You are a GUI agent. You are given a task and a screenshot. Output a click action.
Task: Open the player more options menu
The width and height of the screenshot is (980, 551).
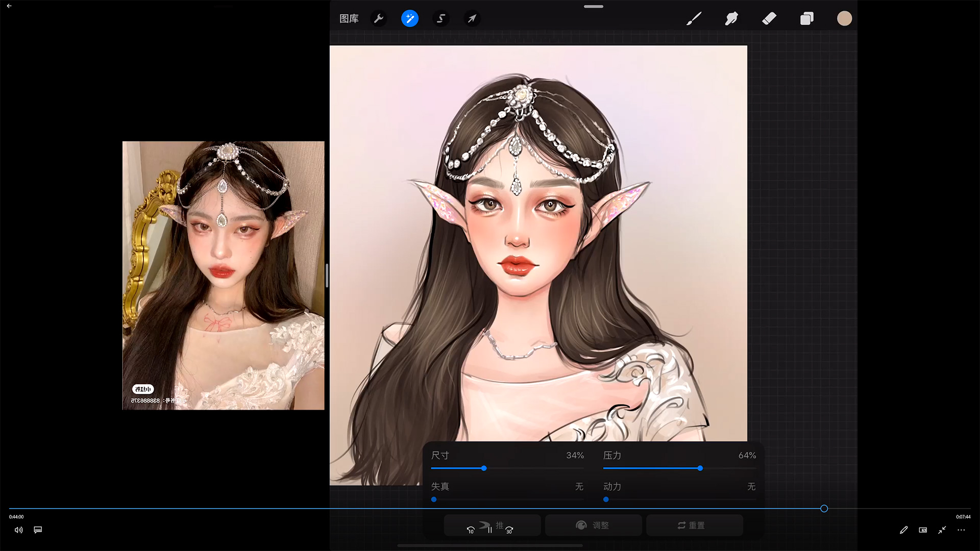tap(961, 530)
